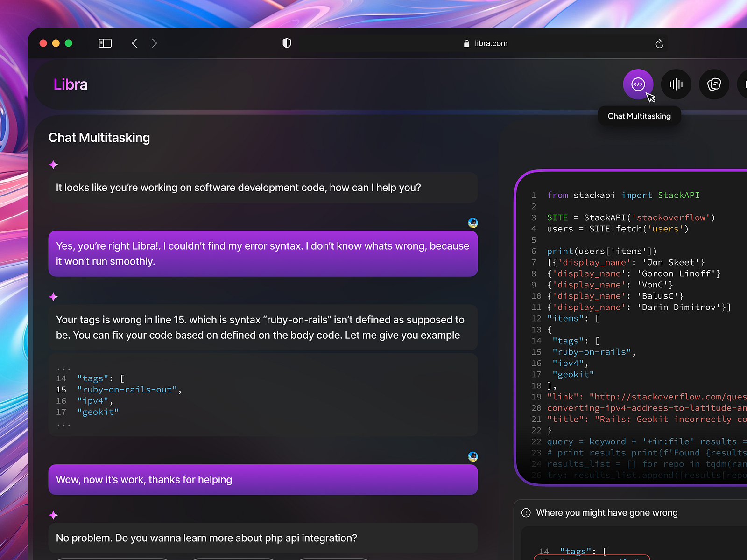The image size is (747, 560).
Task: Open the chat bubble icon button
Action: tap(714, 84)
